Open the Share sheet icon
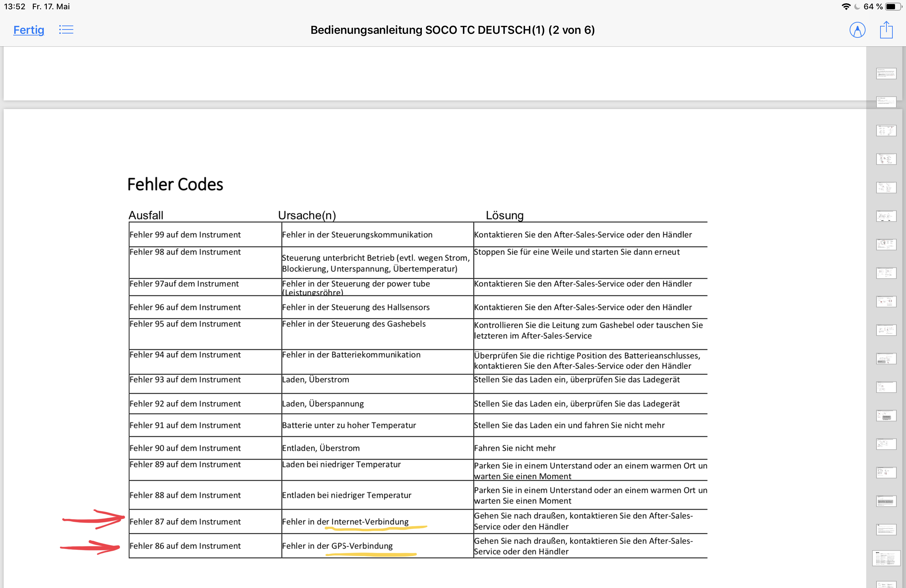 pyautogui.click(x=886, y=30)
